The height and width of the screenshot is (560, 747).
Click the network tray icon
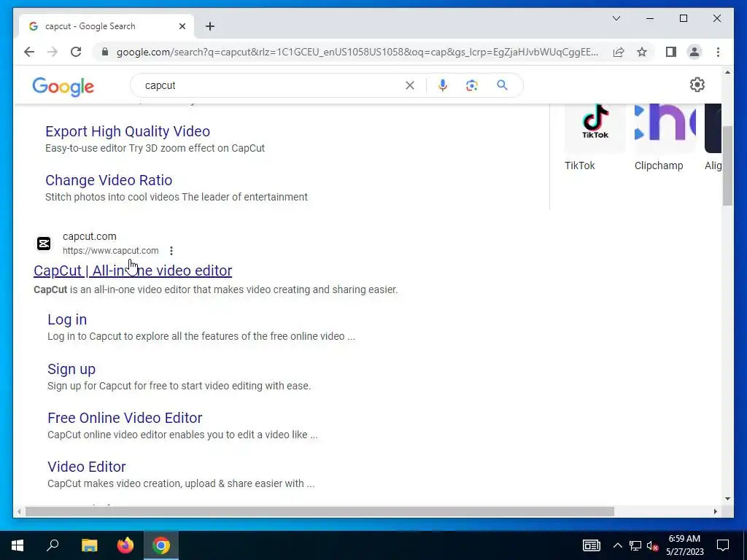(x=635, y=545)
